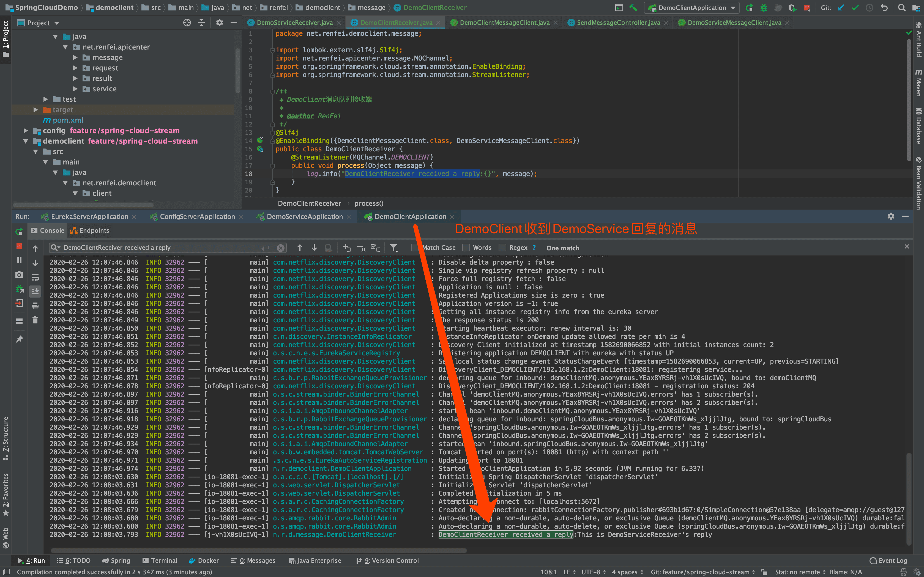Click the Git update project arrow icon
924x577 pixels.
(x=841, y=8)
